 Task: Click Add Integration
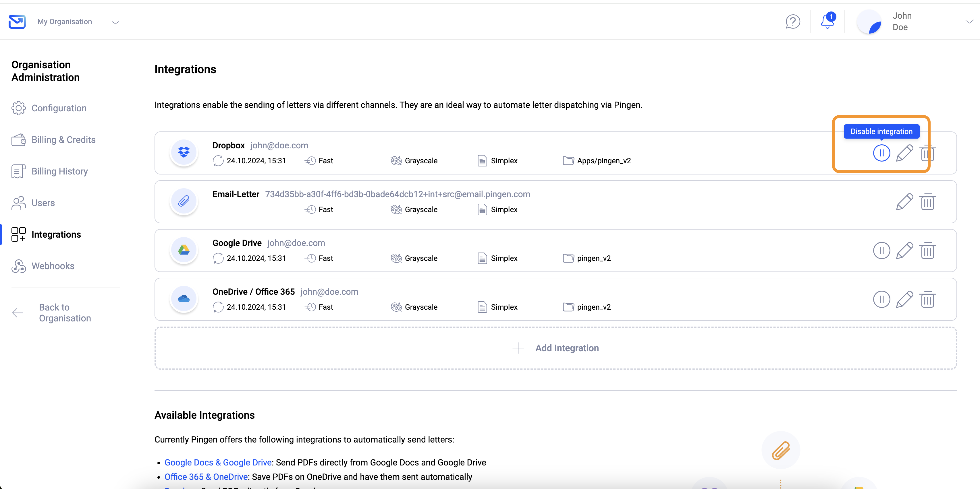coord(555,348)
